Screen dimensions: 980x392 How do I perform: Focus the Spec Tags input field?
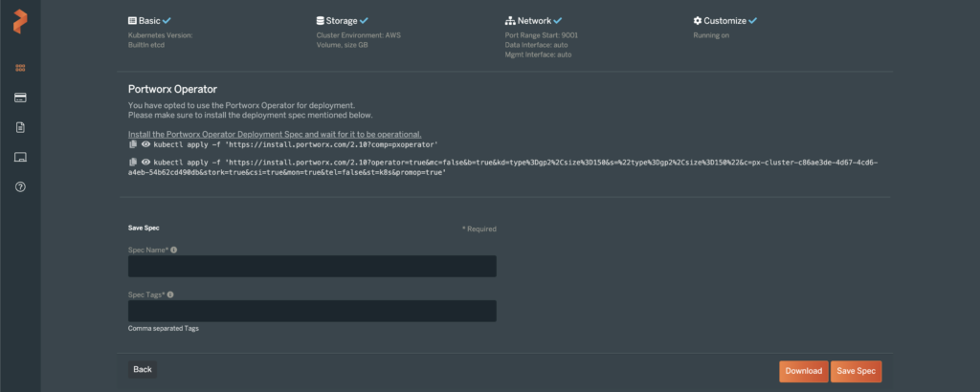tap(312, 311)
